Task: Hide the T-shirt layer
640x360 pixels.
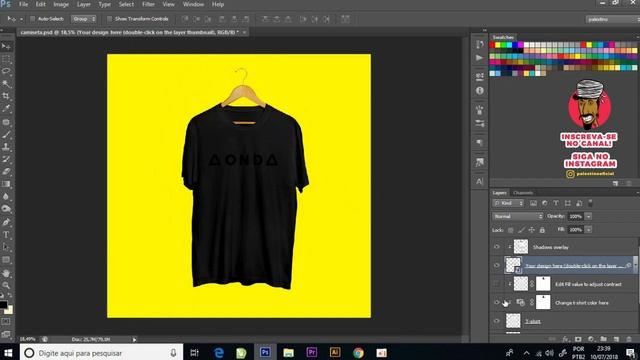Action: tap(496, 321)
